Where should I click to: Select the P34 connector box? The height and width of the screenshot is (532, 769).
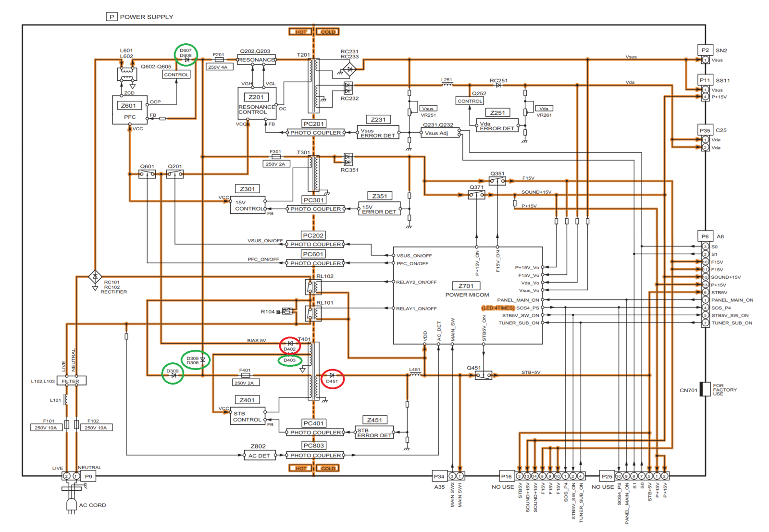coord(439,476)
